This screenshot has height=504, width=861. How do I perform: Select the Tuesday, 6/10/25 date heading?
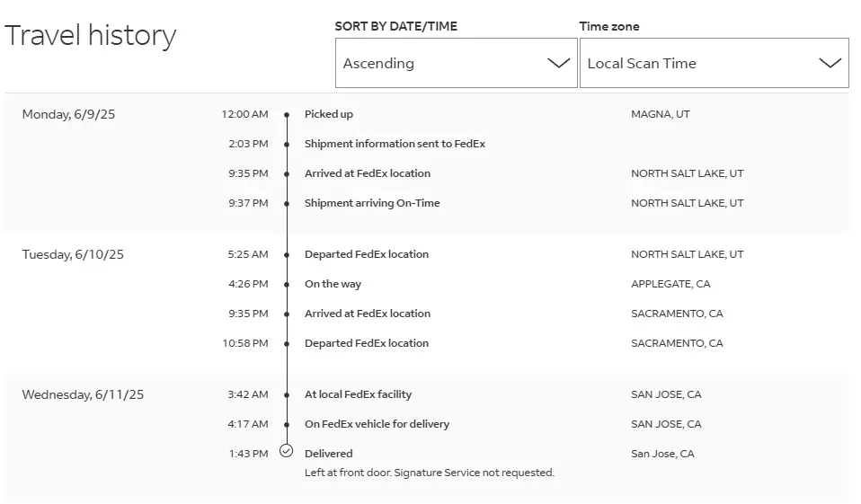[x=73, y=254]
